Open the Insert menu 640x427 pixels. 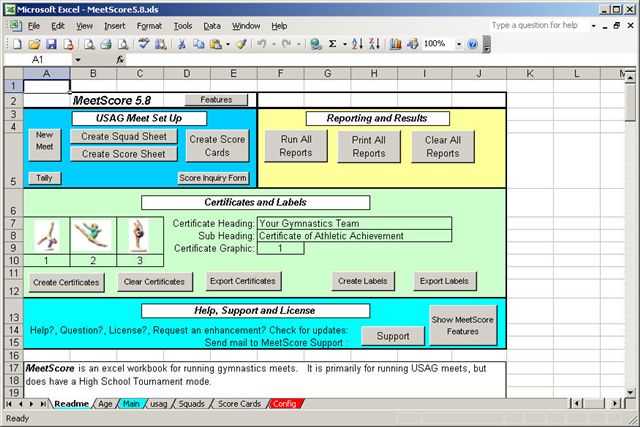point(114,26)
